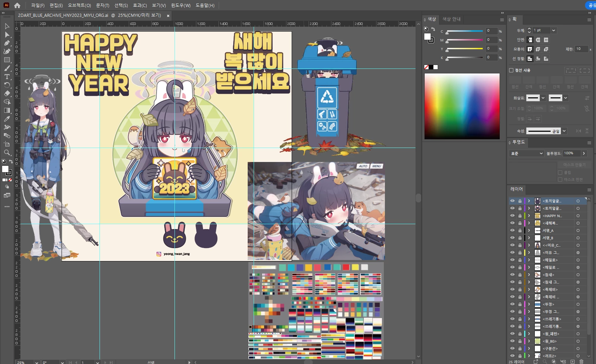
Task: Open the 편집(E) menu
Action: coord(56,5)
